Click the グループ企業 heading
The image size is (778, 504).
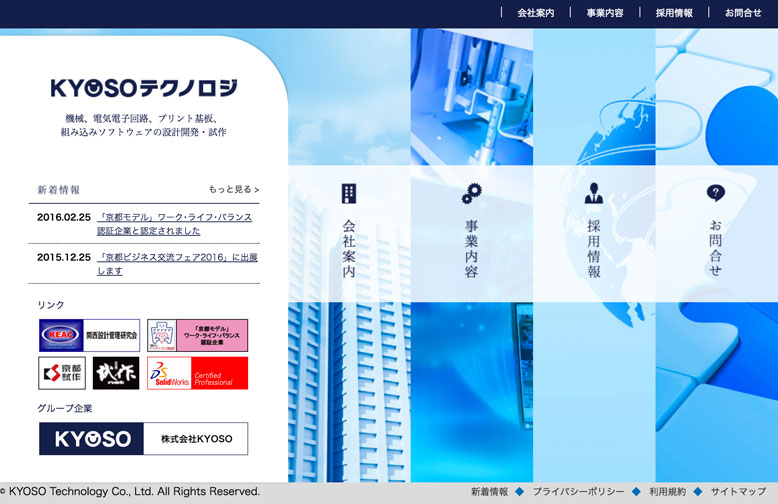coord(65,408)
